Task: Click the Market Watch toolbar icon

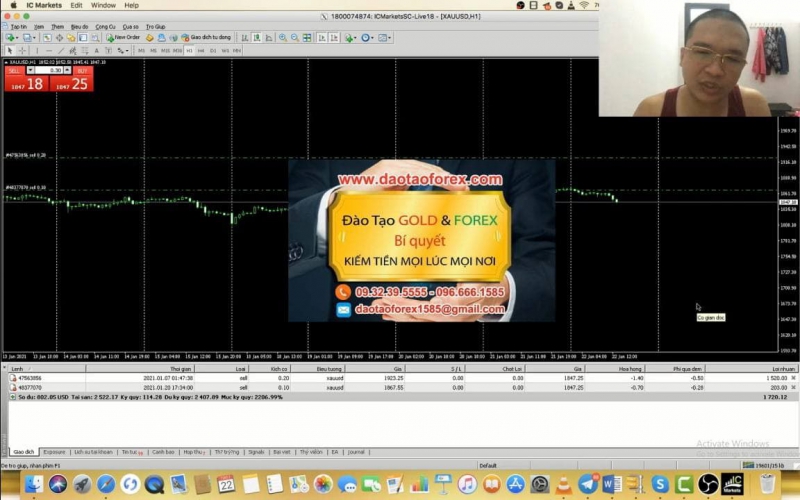Action: tap(47, 38)
